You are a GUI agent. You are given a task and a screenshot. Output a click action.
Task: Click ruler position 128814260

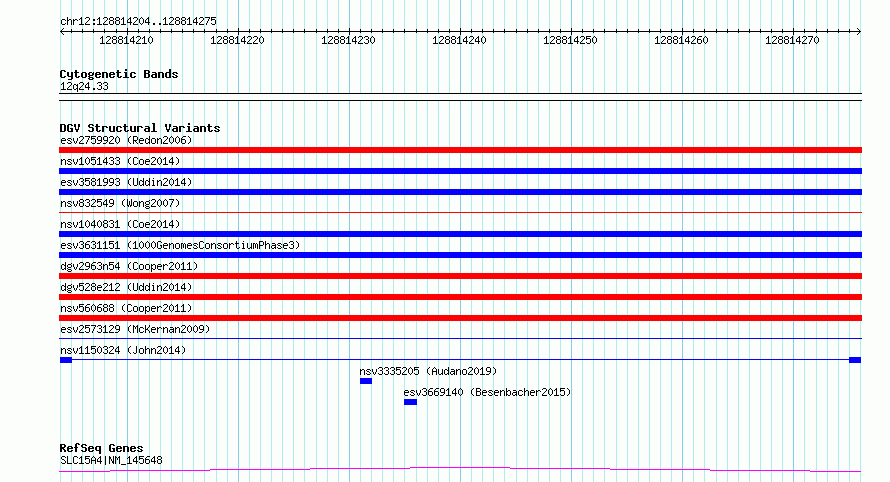681,40
